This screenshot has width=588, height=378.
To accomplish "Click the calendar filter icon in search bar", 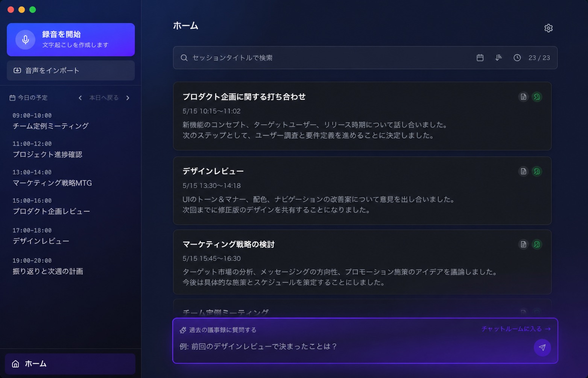I will [480, 57].
